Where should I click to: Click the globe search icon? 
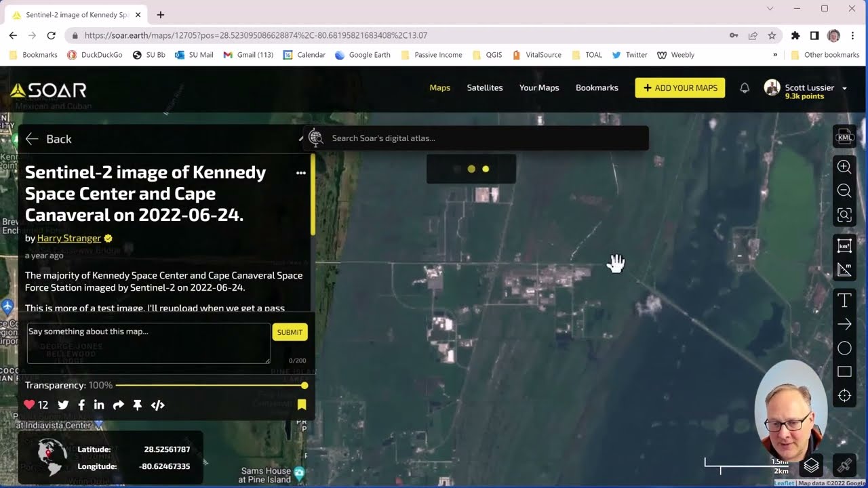tap(315, 138)
